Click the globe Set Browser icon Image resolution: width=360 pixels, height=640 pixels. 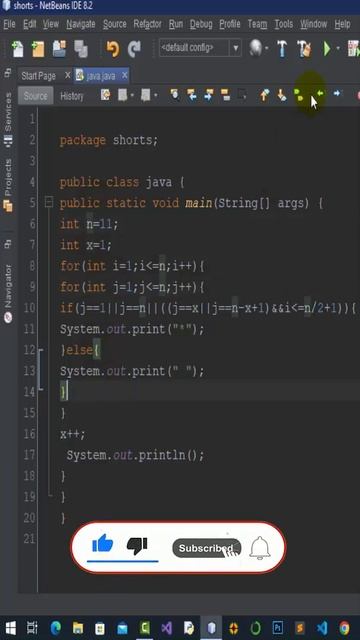[256, 48]
